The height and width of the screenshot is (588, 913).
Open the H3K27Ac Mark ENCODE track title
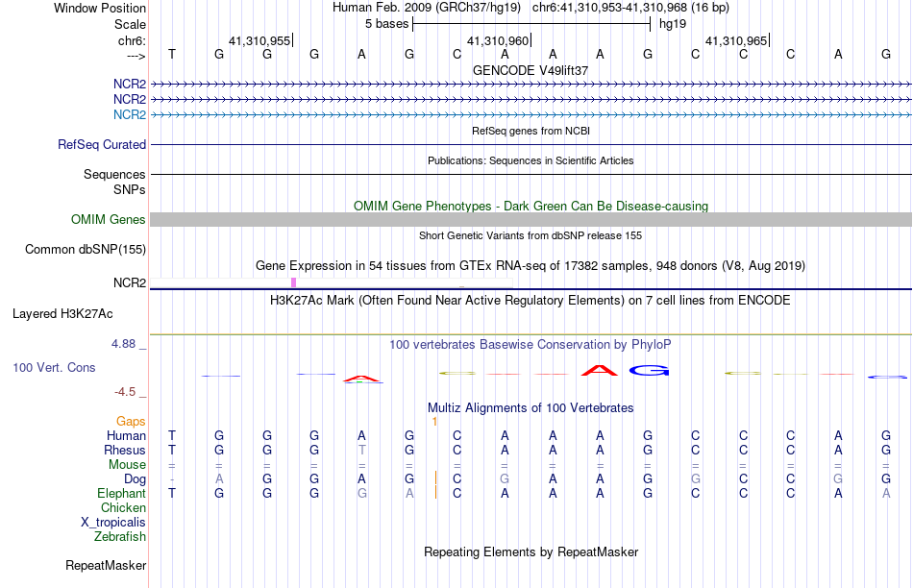click(x=531, y=301)
